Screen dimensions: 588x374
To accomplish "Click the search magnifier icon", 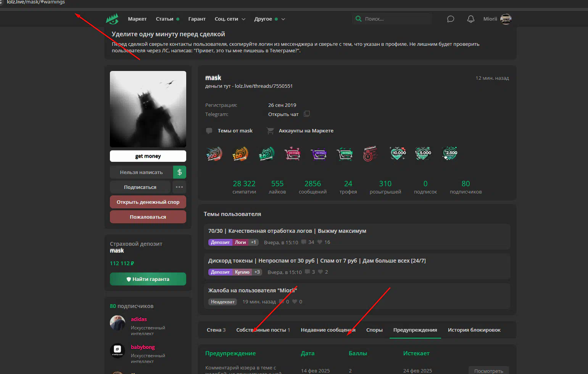I will tap(358, 19).
